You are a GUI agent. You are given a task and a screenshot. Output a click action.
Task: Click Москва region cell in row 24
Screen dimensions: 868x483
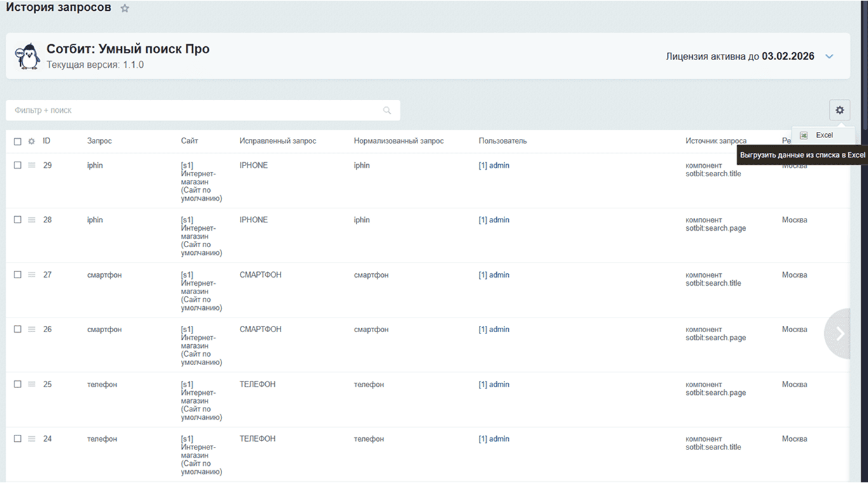(x=794, y=439)
